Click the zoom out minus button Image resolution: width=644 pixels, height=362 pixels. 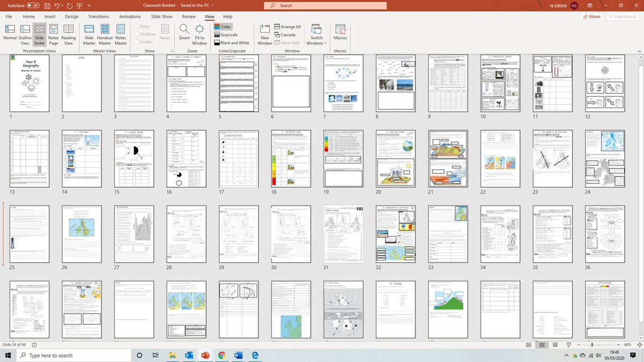click(579, 344)
